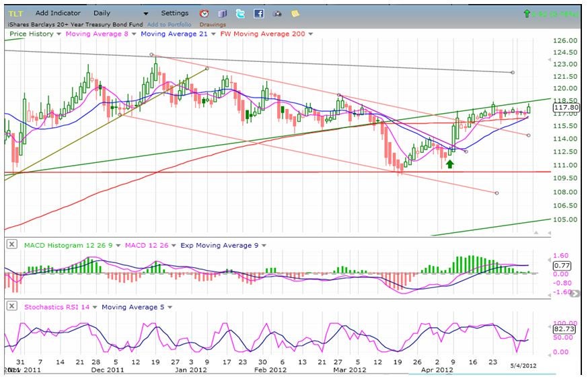Viewport: 588px width, 379px height.
Task: Open the stacked documents icon in toolbar
Action: [x=223, y=14]
